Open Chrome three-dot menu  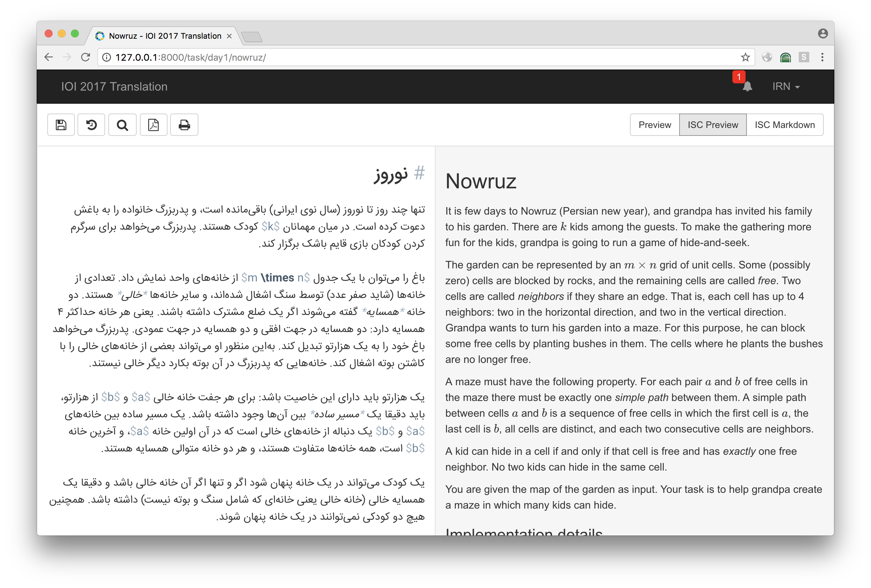coord(822,57)
